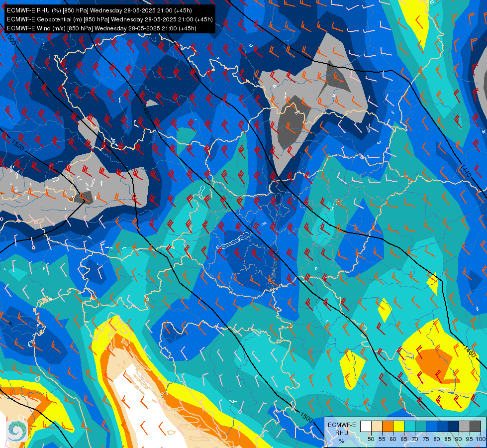
Task: Select the cream 50-55 legend swatch
Action: [377, 426]
